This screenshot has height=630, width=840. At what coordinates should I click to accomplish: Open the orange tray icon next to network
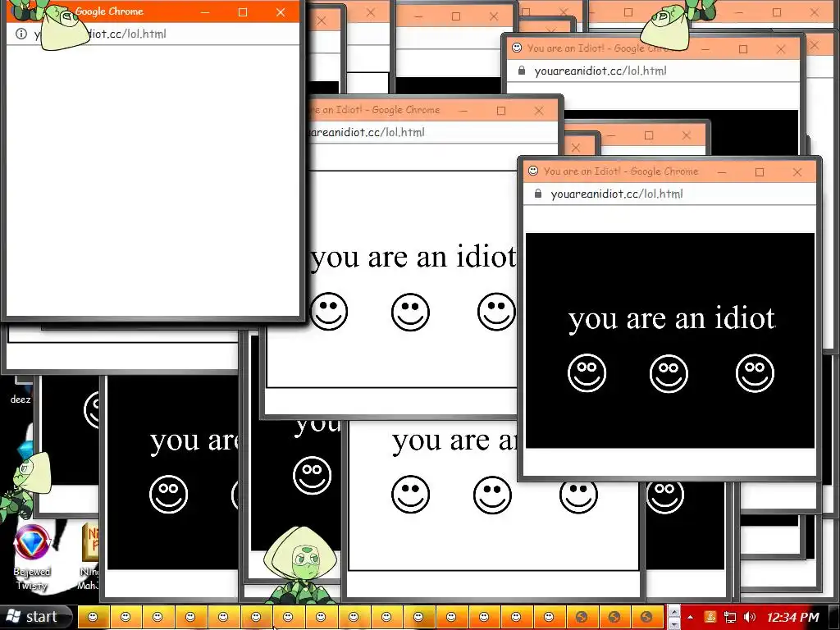[710, 617]
